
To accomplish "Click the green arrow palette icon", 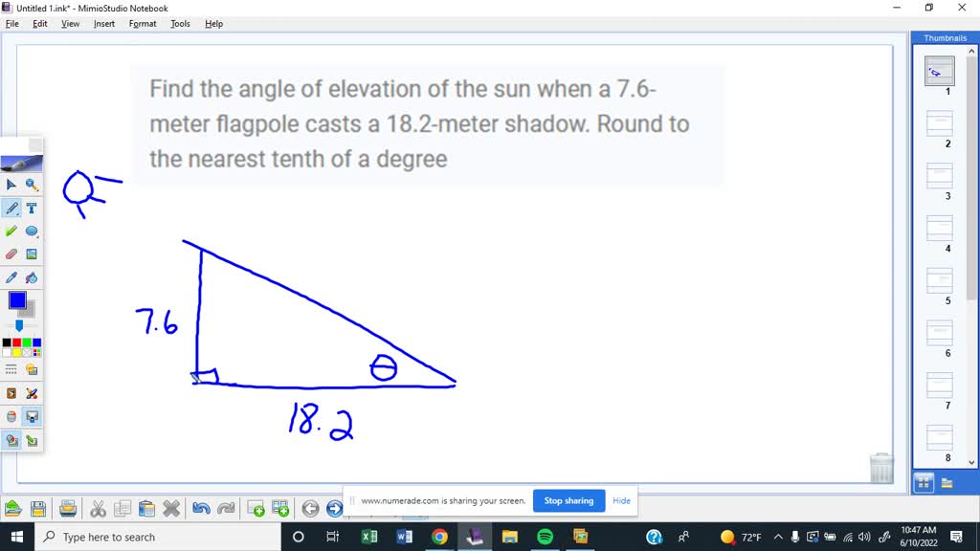I will (x=32, y=440).
